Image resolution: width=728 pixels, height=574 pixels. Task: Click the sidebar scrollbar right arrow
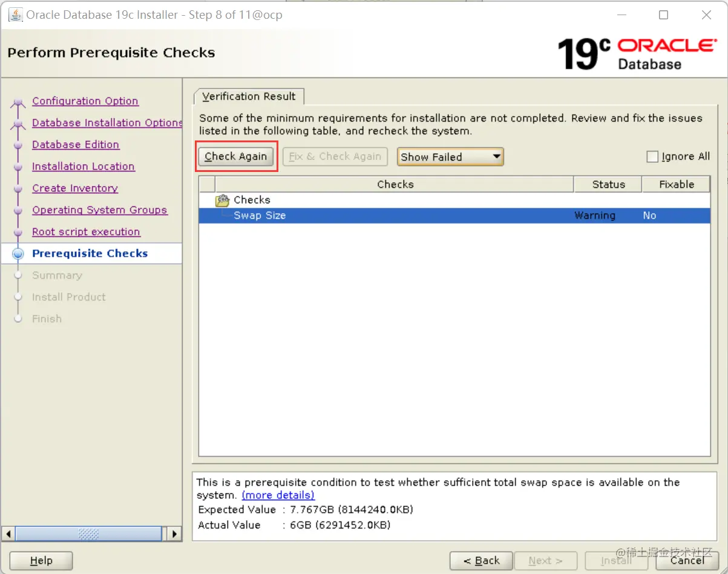pos(174,534)
